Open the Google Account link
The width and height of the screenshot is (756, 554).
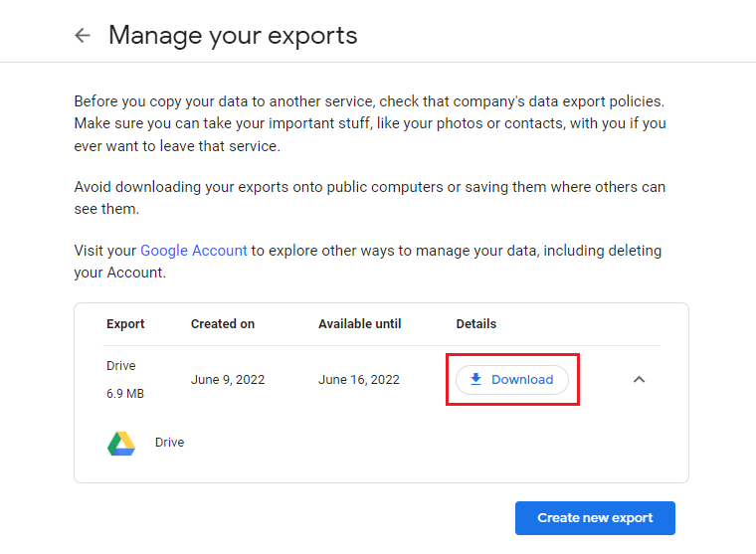pyautogui.click(x=194, y=251)
